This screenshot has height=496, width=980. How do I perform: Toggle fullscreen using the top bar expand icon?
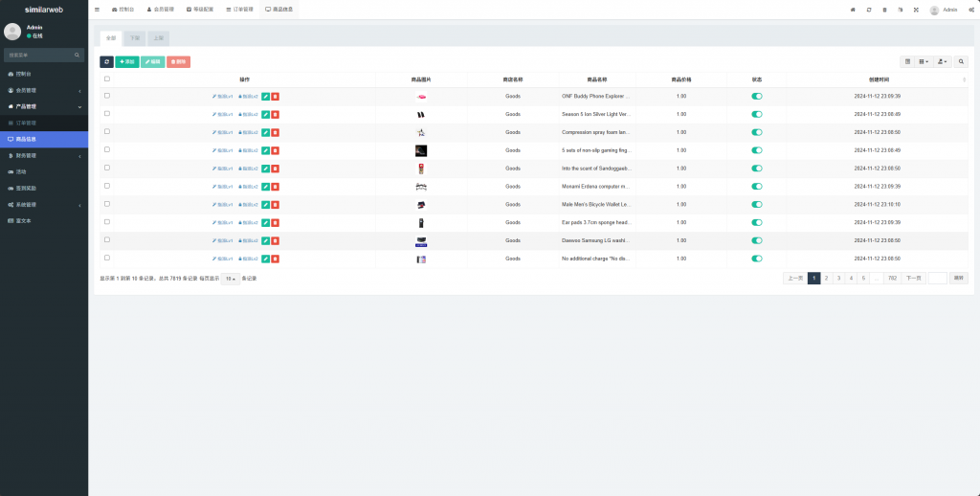(x=915, y=10)
